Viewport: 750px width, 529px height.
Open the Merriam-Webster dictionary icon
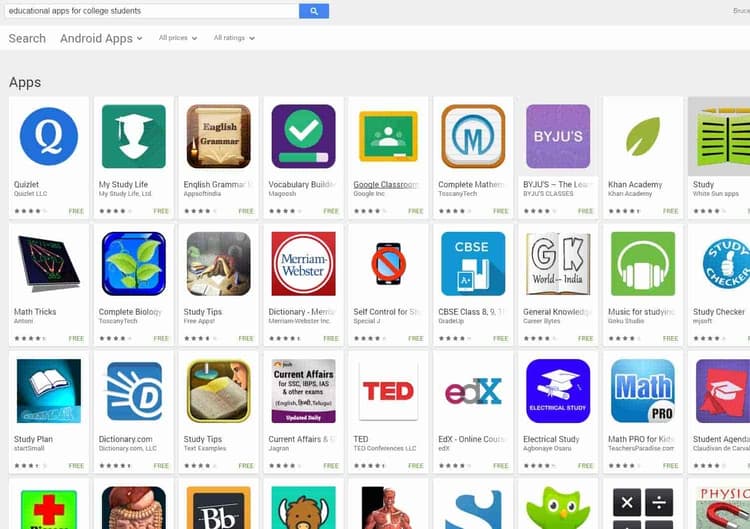point(303,264)
